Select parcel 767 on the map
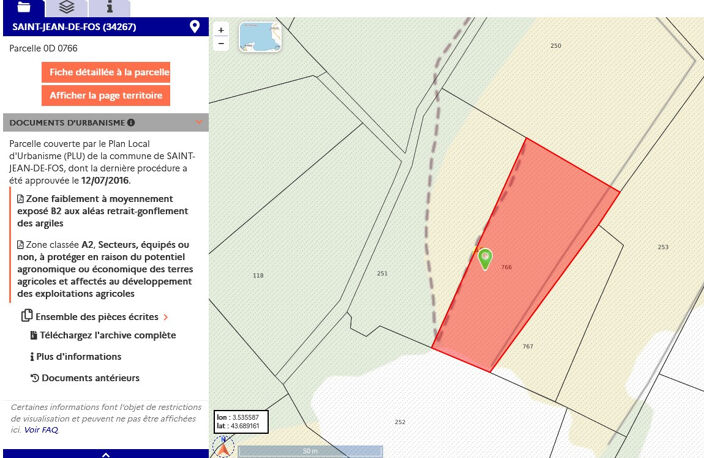The image size is (704, 458). (x=528, y=346)
